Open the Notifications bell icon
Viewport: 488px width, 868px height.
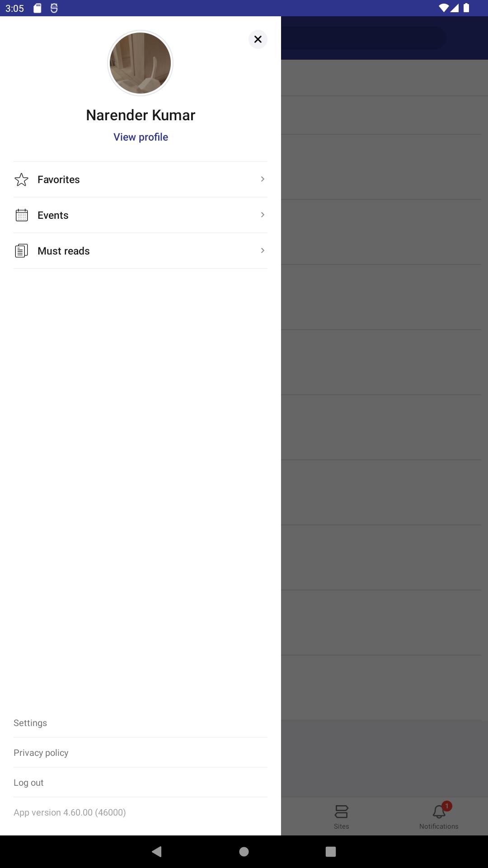(439, 811)
